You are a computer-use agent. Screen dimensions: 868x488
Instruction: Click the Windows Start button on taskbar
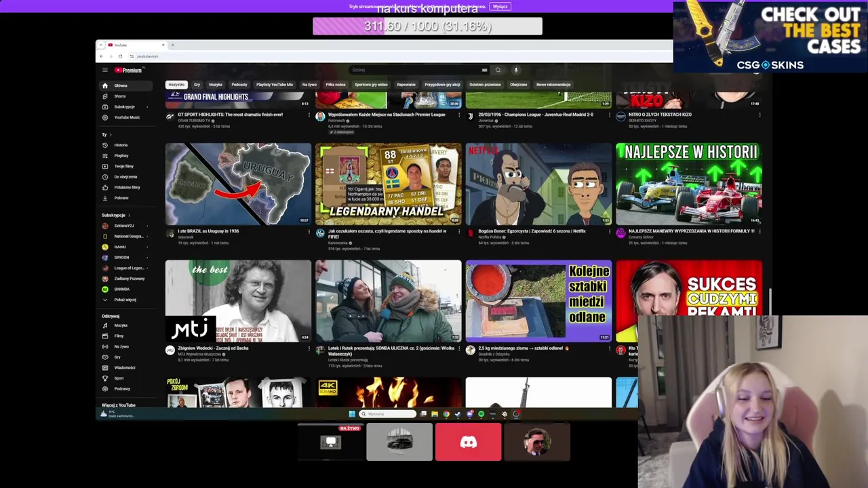[352, 414]
